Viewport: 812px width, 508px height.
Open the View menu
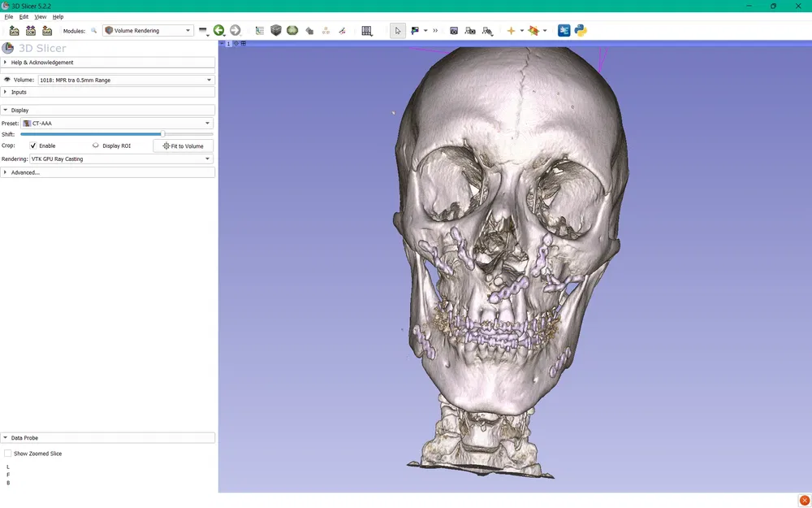(40, 16)
